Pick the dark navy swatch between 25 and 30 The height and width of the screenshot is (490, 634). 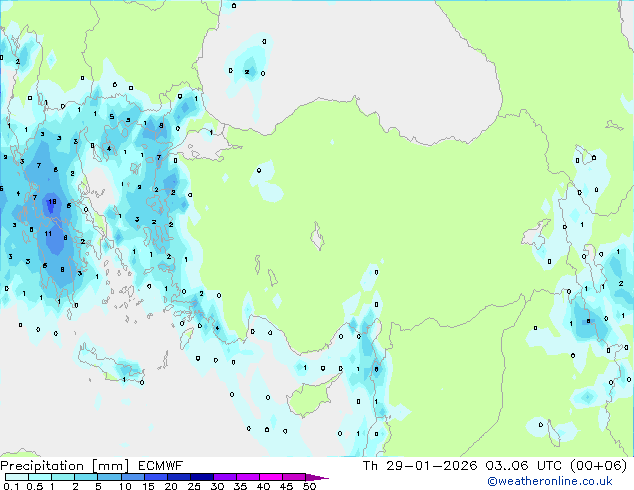point(202,477)
